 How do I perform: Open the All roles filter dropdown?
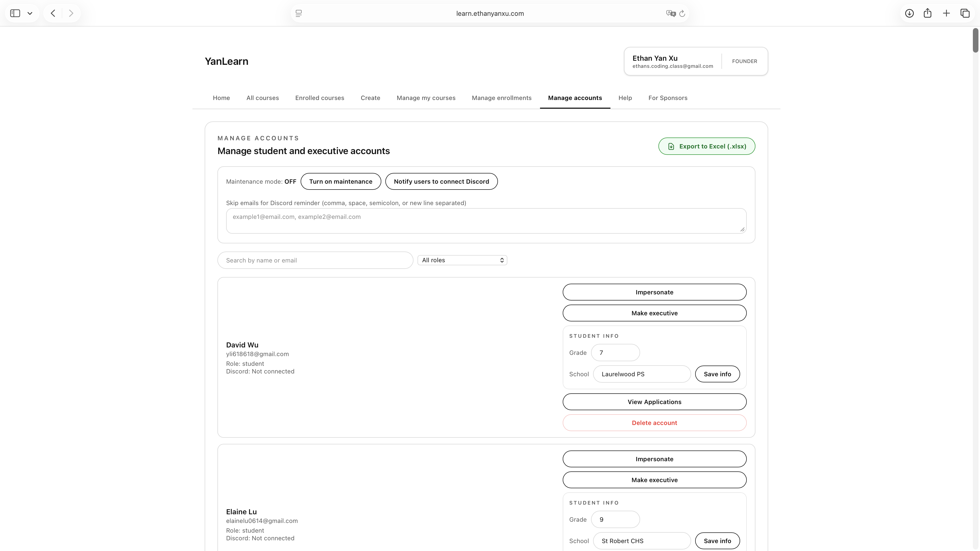463,260
